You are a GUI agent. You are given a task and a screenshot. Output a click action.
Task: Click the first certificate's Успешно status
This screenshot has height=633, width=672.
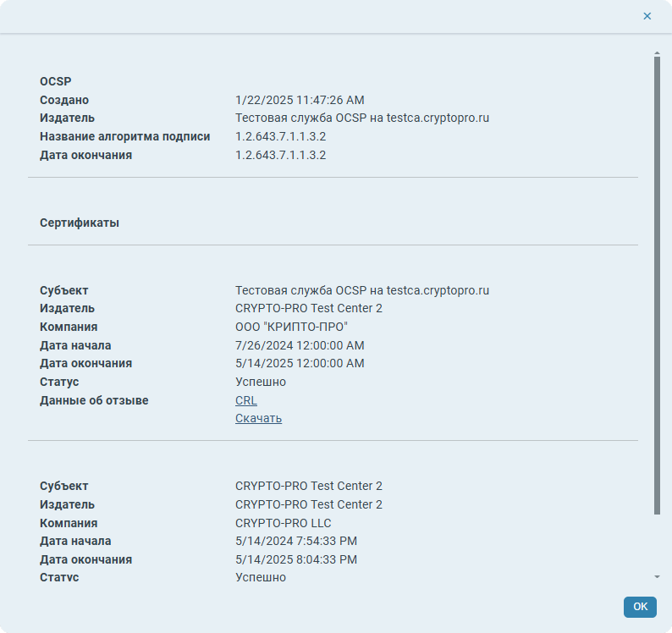click(260, 382)
